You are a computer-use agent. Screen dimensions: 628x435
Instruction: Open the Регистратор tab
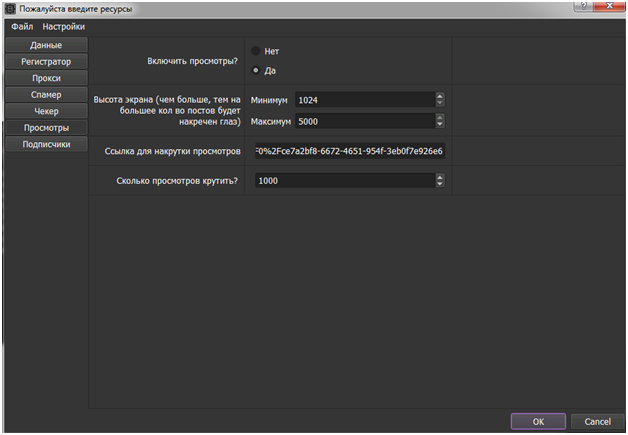click(x=45, y=62)
